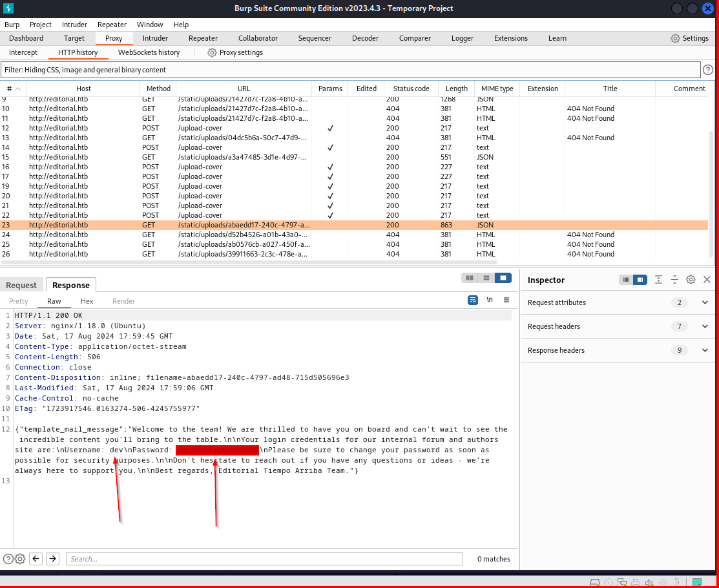Open the Learn tab

pos(557,38)
